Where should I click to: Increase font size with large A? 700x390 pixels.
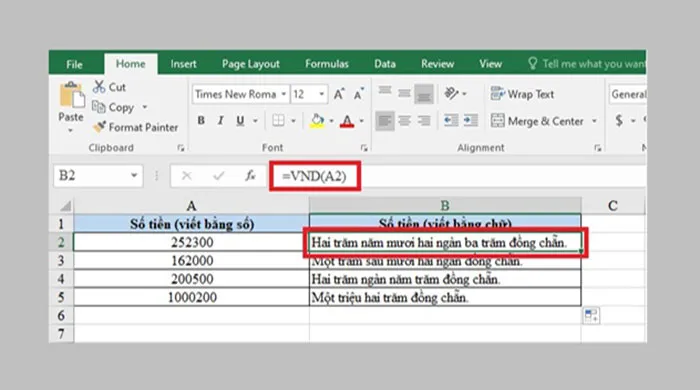click(339, 94)
